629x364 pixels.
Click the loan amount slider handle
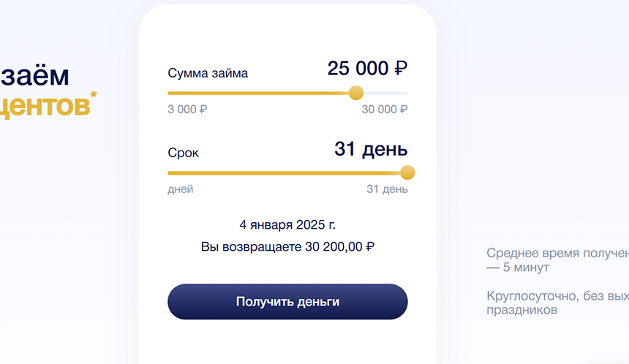(356, 93)
